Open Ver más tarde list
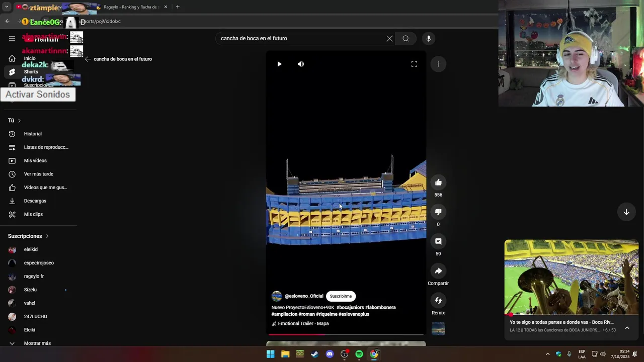Screen dimensions: 644x362 pyautogui.click(x=38, y=174)
